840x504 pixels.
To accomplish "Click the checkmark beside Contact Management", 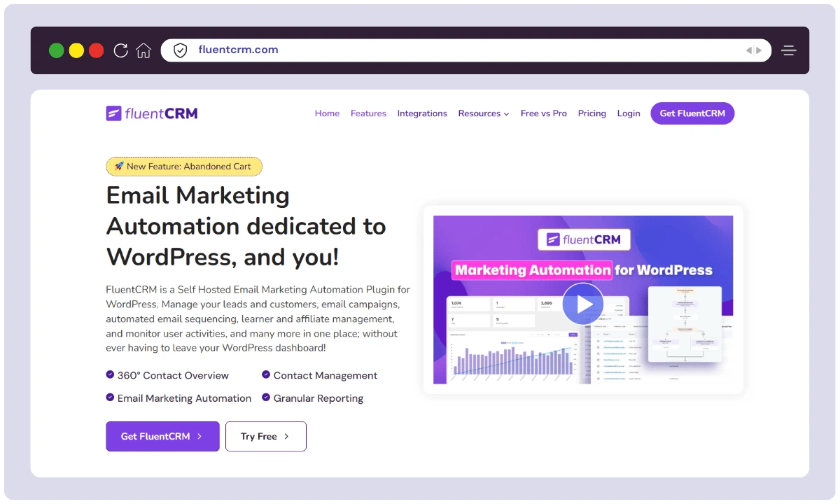I will (266, 375).
